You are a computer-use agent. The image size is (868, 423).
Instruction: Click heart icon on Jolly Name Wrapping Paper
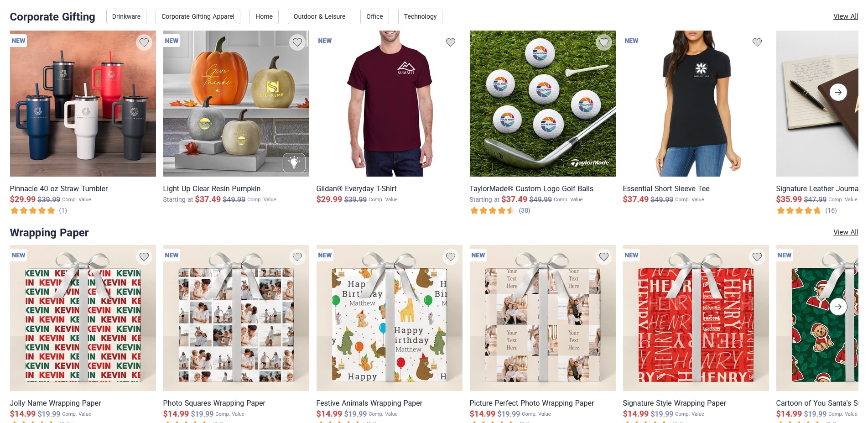(144, 257)
